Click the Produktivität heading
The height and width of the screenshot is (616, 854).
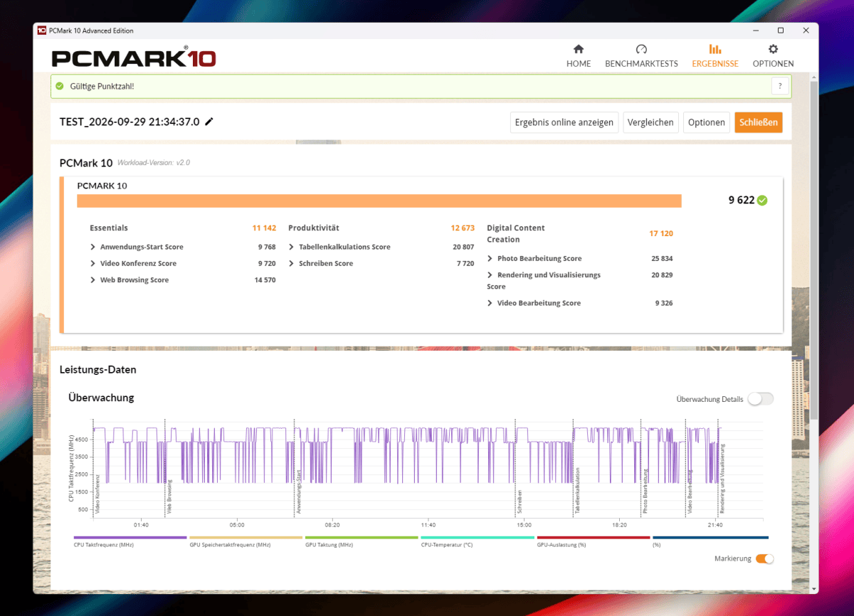pyautogui.click(x=314, y=228)
